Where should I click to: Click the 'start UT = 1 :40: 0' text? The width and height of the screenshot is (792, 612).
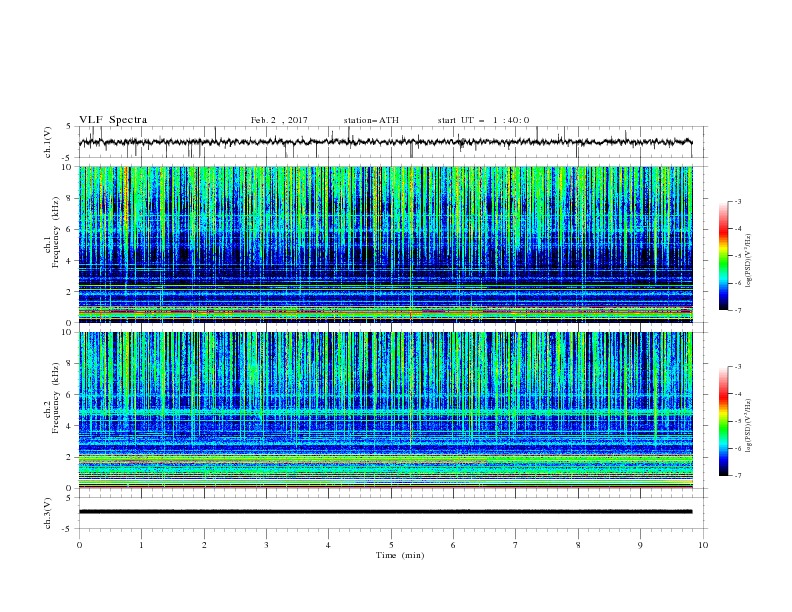click(x=483, y=120)
